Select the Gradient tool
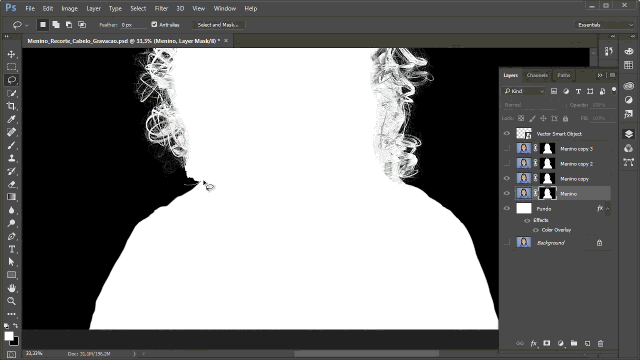 pos(11,197)
